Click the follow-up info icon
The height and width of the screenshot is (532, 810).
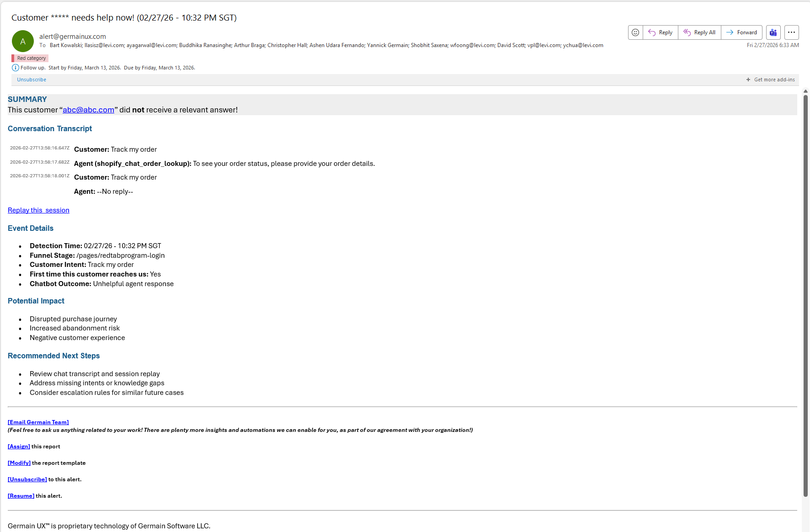(16, 68)
